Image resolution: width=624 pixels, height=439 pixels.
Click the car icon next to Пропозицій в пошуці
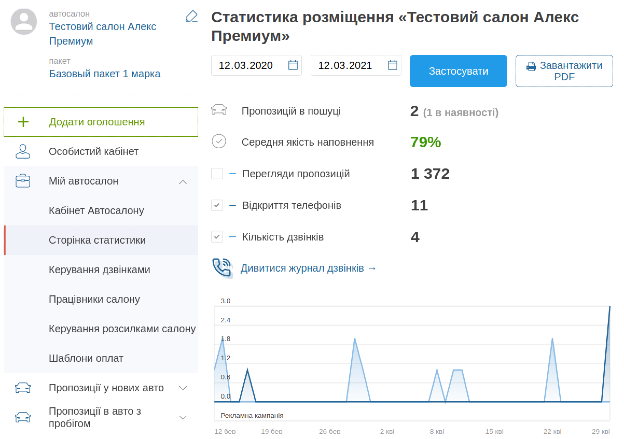pos(219,110)
